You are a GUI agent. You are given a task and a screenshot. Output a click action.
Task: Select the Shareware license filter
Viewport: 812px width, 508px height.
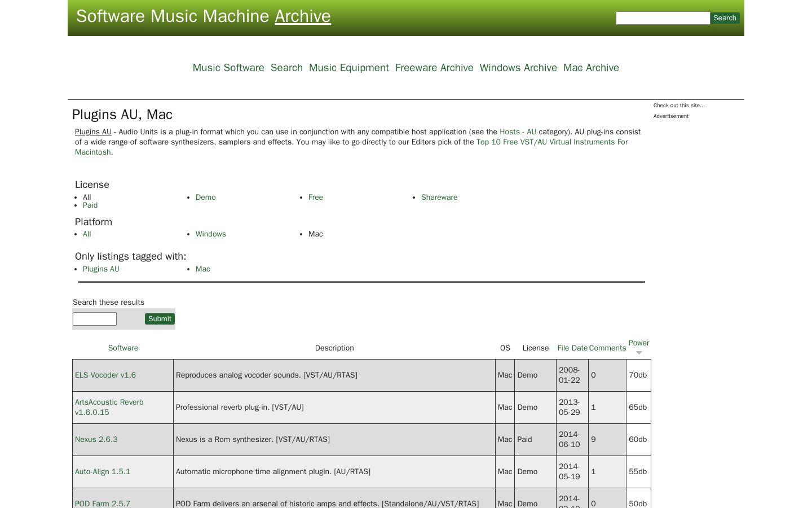[439, 198]
